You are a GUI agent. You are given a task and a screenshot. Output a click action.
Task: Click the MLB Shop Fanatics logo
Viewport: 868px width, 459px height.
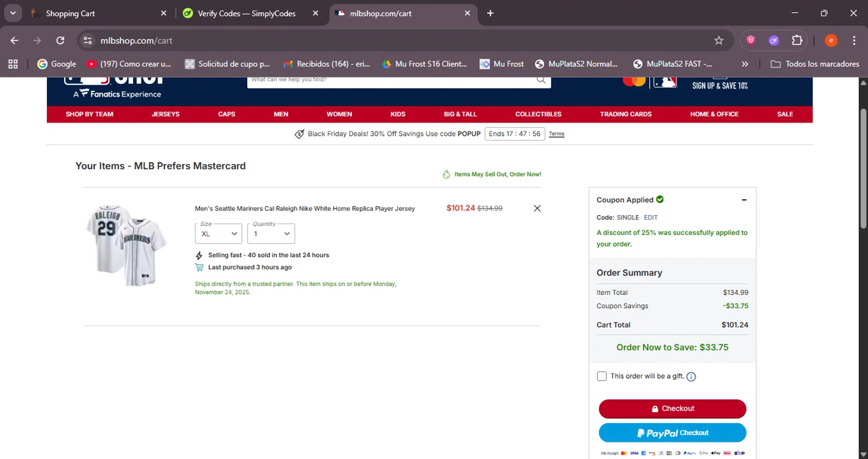point(115,87)
